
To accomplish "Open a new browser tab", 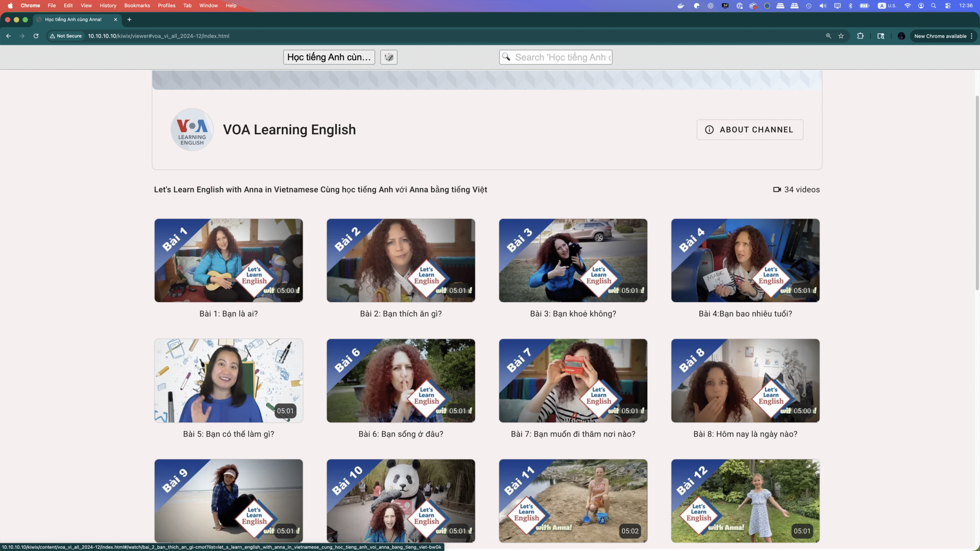I will pyautogui.click(x=129, y=20).
